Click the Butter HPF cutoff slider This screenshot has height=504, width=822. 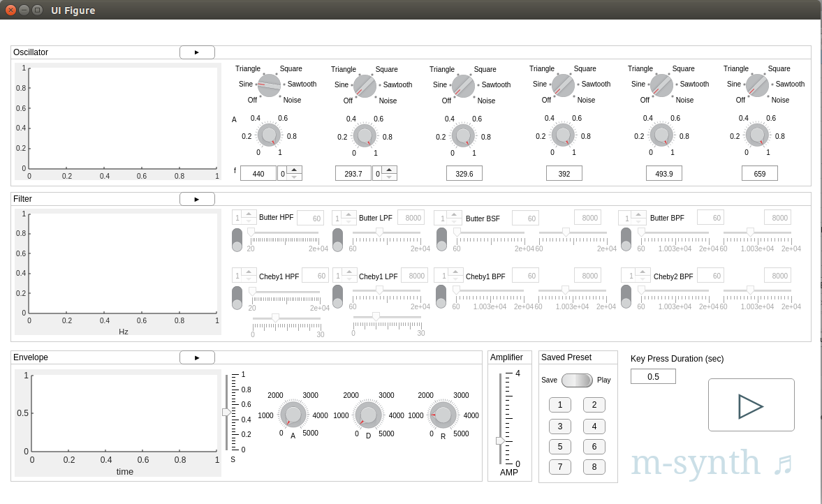pyautogui.click(x=285, y=232)
